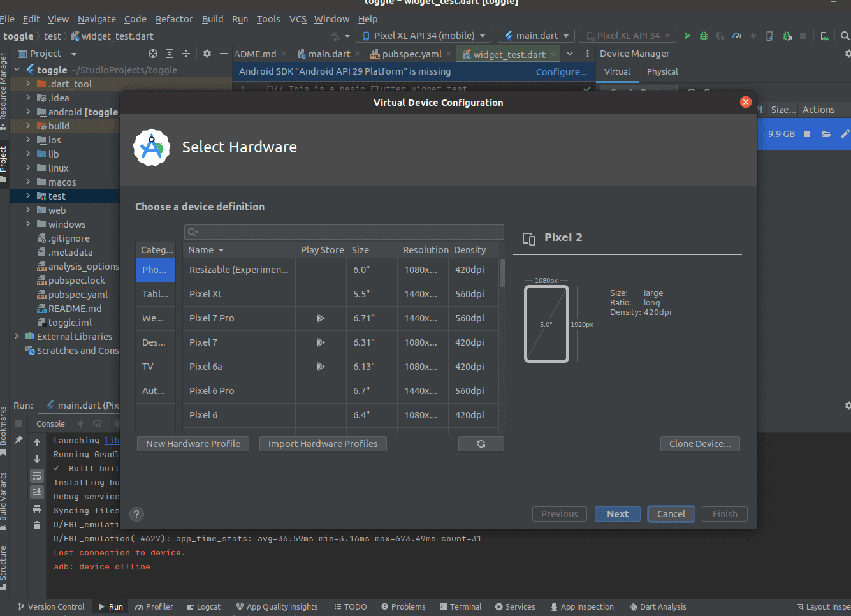Click the Collapse All icon in Project panel

pos(186,54)
